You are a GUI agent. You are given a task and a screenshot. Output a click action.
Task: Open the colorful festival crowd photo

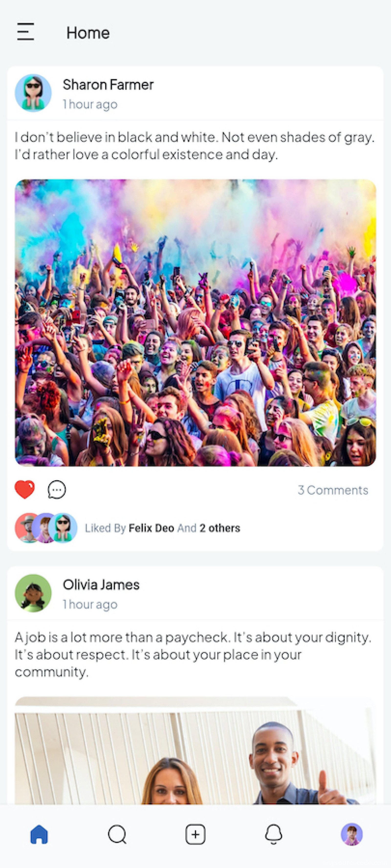pyautogui.click(x=195, y=322)
